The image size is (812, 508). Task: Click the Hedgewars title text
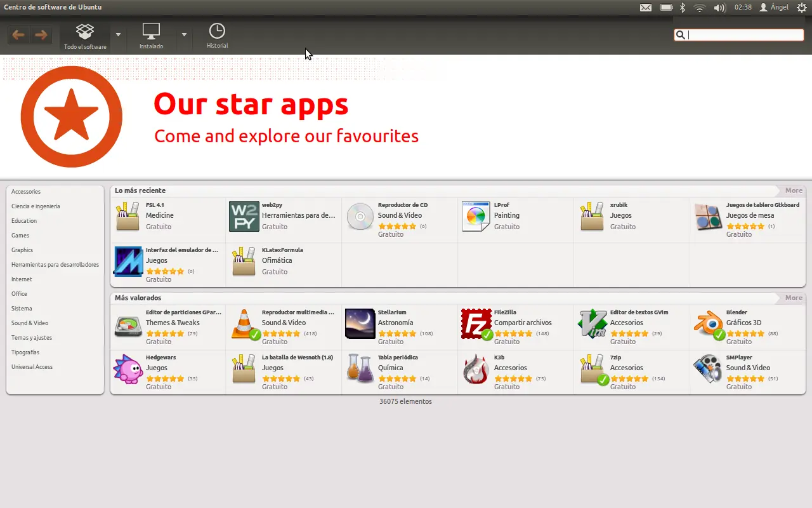pyautogui.click(x=160, y=358)
